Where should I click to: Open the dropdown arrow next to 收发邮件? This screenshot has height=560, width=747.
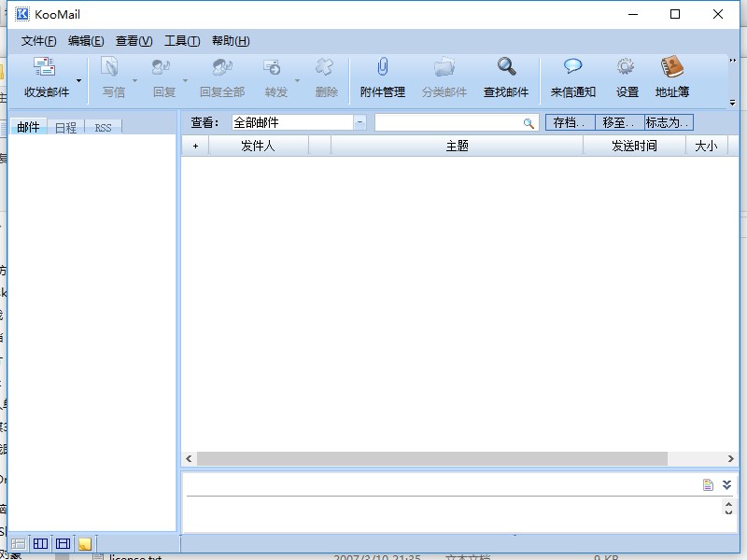[x=79, y=80]
